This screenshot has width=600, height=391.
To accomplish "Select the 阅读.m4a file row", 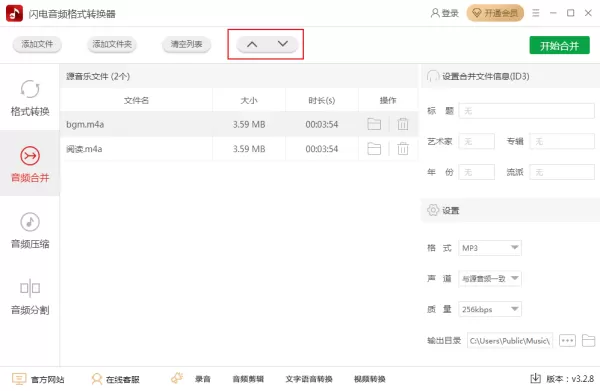I will pyautogui.click(x=239, y=149).
